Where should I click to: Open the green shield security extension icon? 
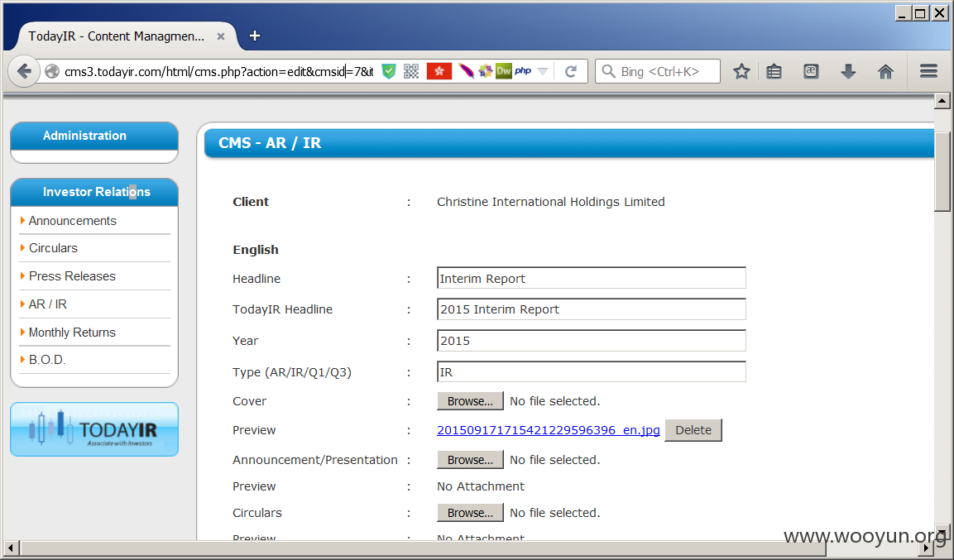(x=389, y=72)
